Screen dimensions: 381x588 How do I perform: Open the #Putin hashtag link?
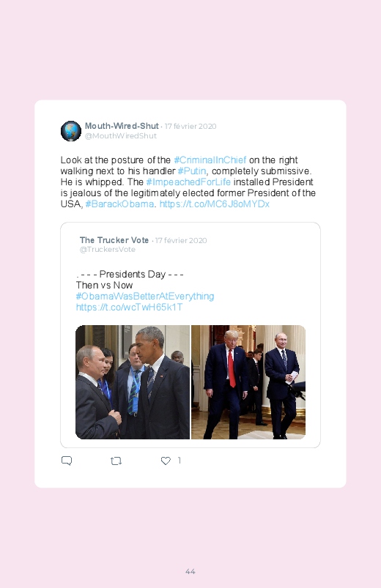(192, 171)
